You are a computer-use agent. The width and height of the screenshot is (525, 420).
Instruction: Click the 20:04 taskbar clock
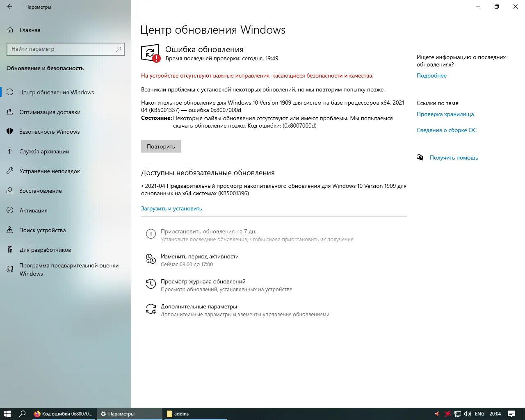495,414
